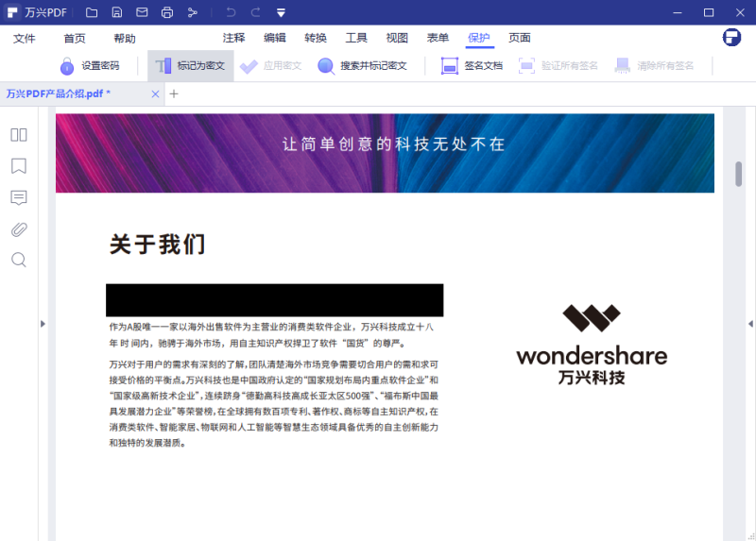Minimize the 万兴PDF window
Image resolution: width=756 pixels, height=541 pixels.
pyautogui.click(x=678, y=12)
